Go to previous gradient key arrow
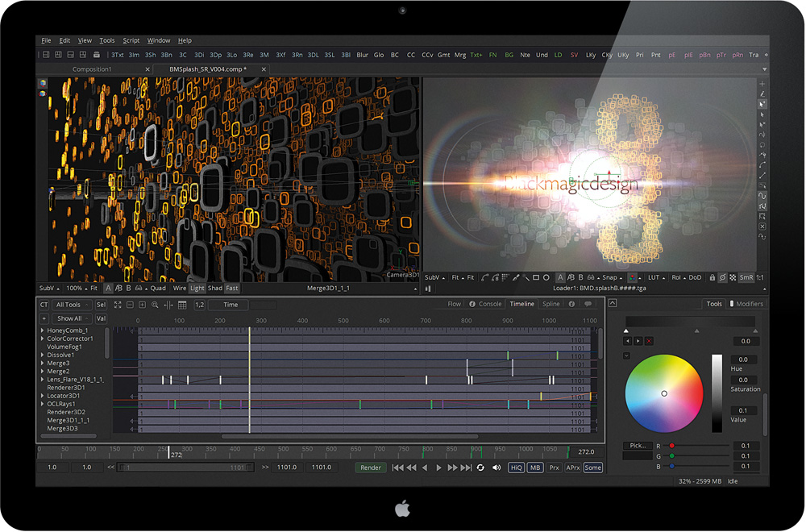The width and height of the screenshot is (806, 532). (x=627, y=341)
